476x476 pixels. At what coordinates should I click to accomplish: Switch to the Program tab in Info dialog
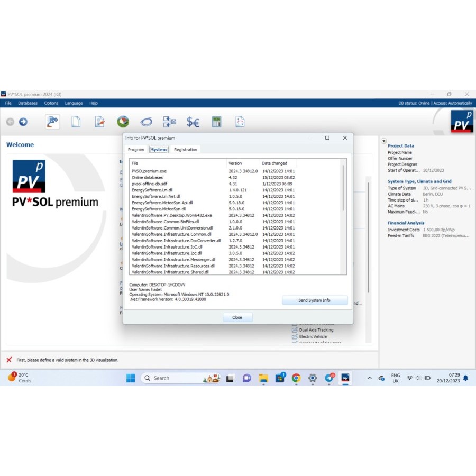tap(136, 150)
